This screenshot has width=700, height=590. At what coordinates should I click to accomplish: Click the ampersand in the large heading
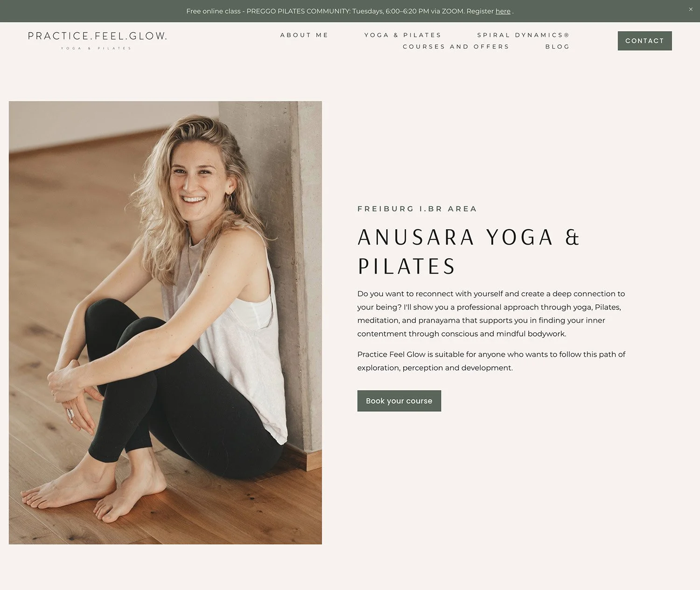click(x=572, y=237)
